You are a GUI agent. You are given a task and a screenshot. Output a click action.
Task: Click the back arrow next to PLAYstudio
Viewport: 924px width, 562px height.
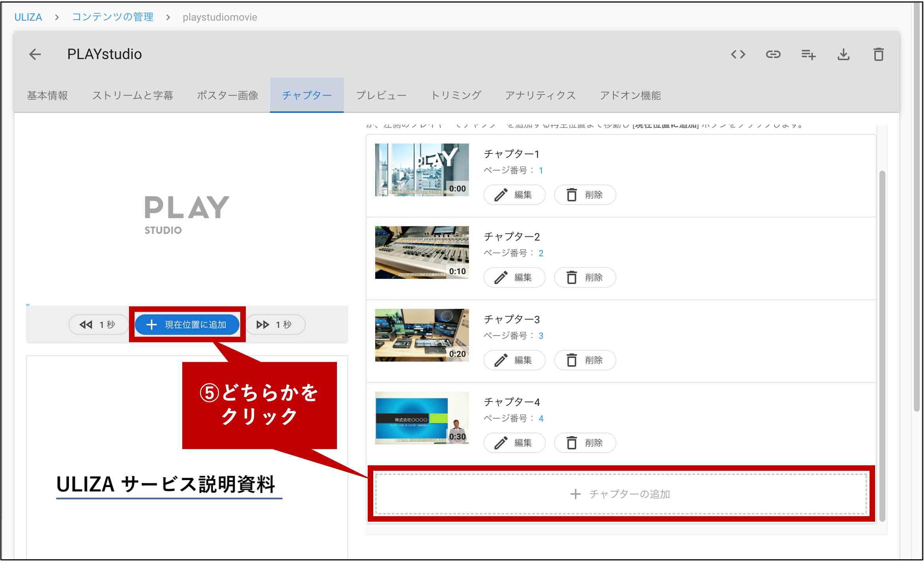[x=35, y=54]
